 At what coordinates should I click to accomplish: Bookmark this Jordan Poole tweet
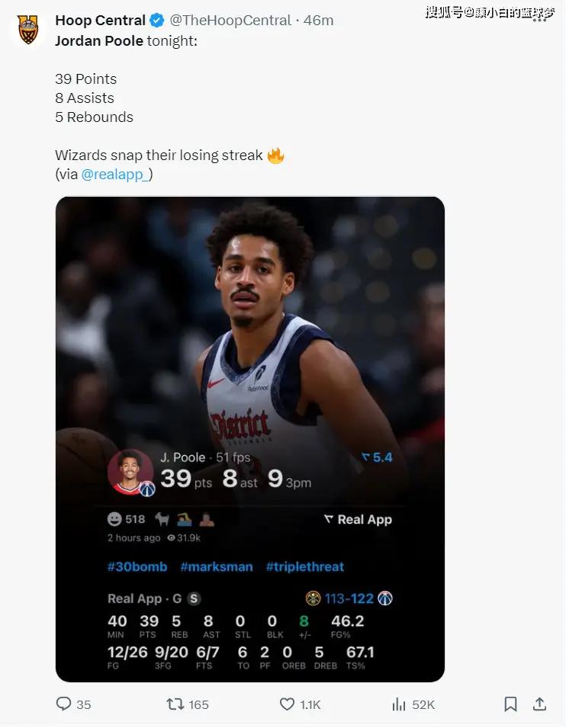(510, 704)
